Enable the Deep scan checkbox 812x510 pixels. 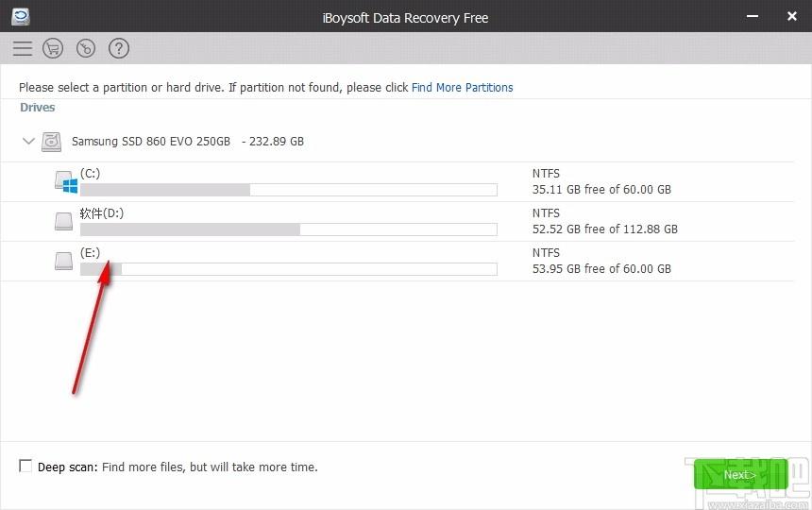tap(25, 467)
